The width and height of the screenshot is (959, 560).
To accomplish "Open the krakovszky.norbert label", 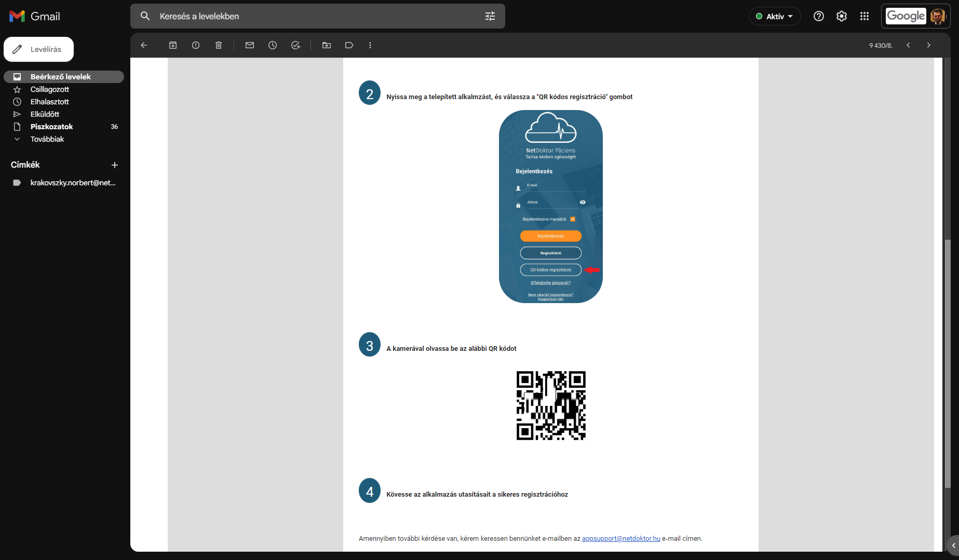I will tap(64, 183).
